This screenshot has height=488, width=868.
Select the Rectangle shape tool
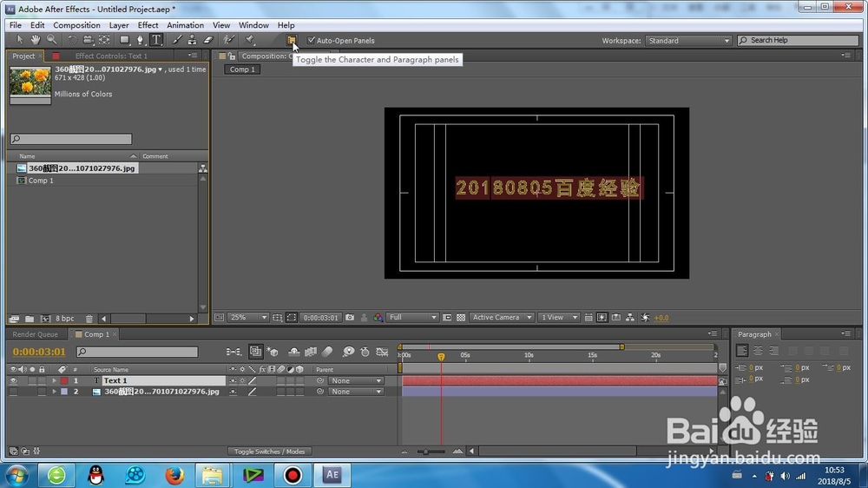coord(124,40)
